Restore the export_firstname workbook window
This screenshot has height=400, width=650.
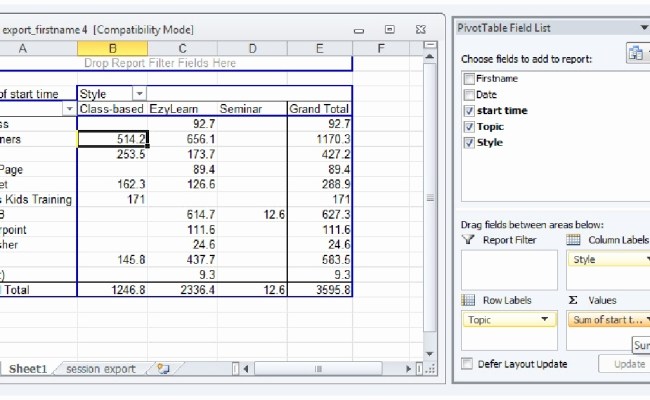click(x=390, y=29)
